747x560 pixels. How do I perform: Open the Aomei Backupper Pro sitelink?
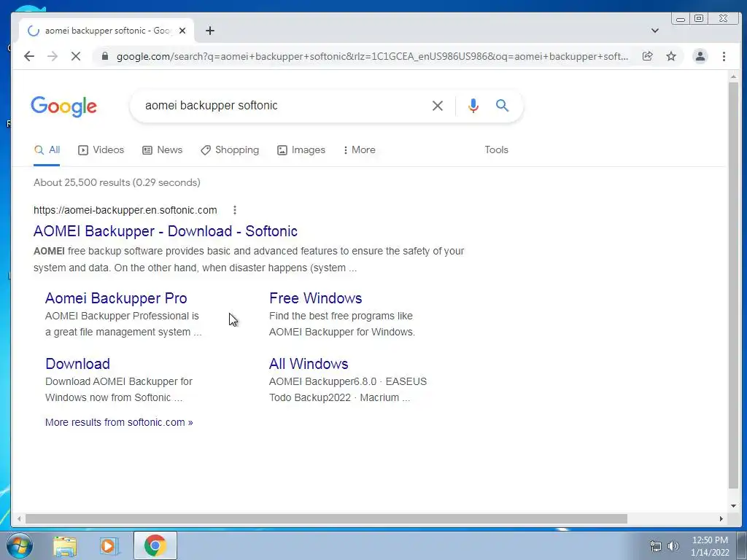click(x=116, y=298)
